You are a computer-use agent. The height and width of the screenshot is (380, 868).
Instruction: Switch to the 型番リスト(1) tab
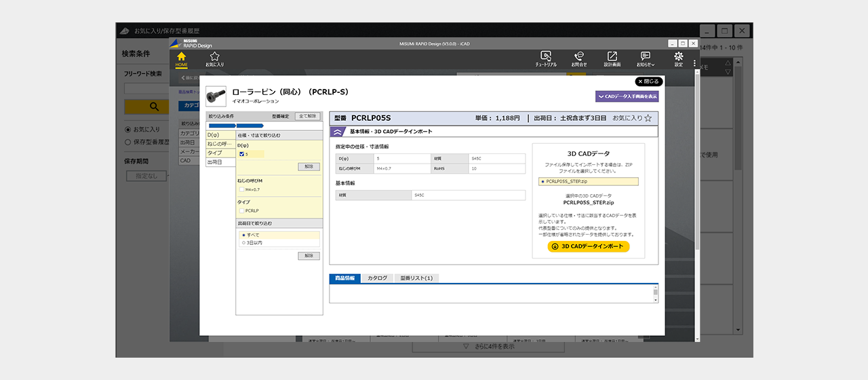(x=416, y=278)
